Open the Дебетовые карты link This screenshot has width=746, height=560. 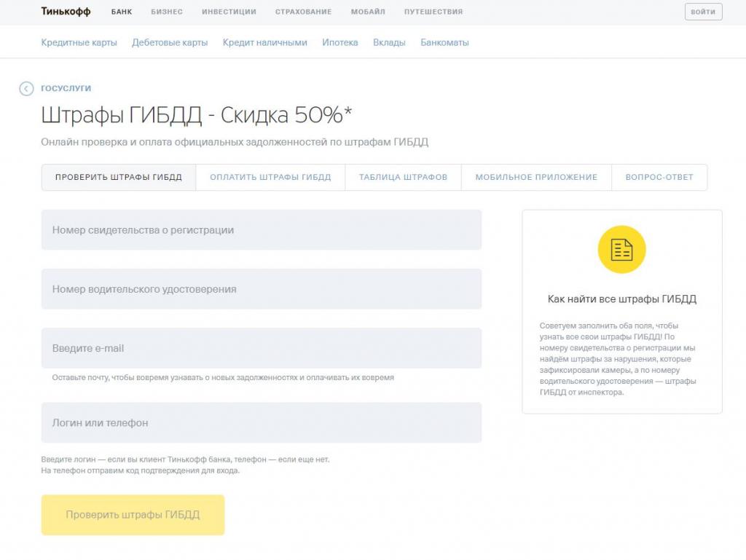170,42
